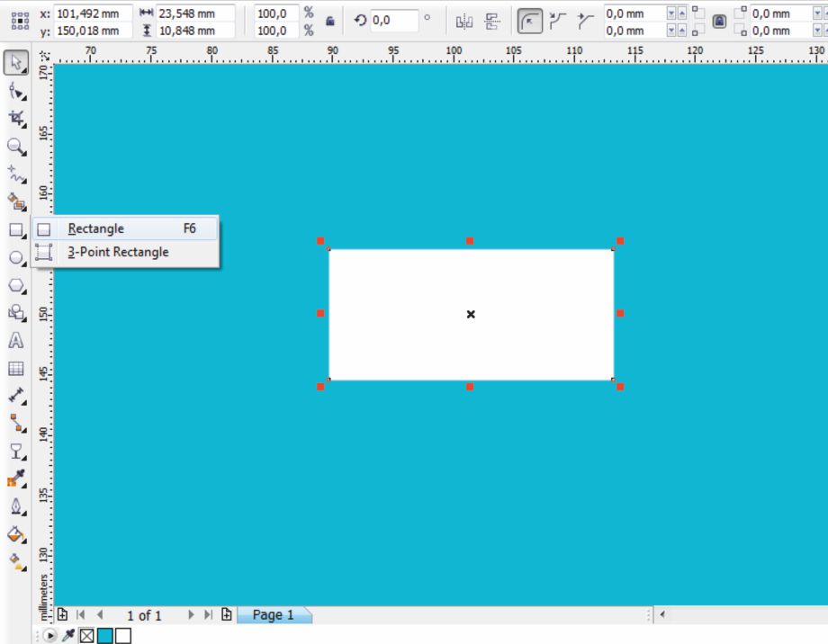Click top-left corner radius field

tap(634, 13)
